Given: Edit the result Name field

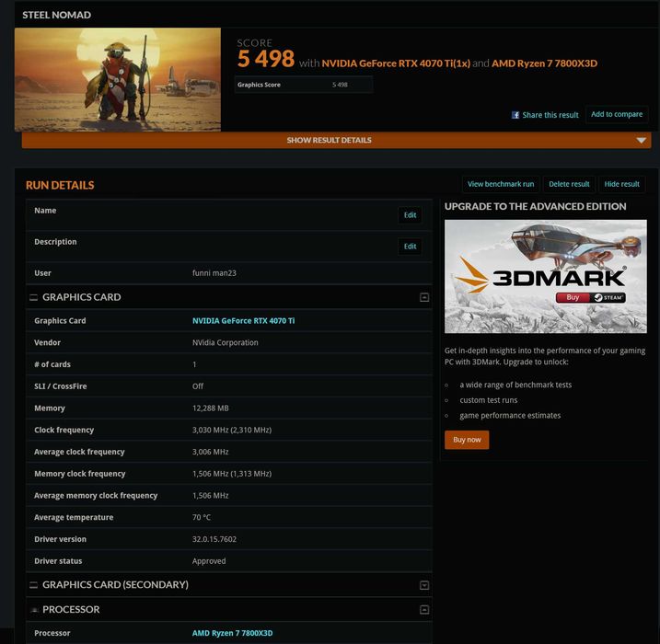Looking at the screenshot, I should 410,215.
